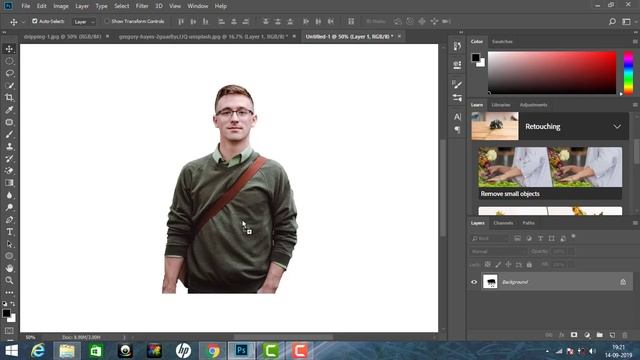Open the Select menu

click(121, 6)
